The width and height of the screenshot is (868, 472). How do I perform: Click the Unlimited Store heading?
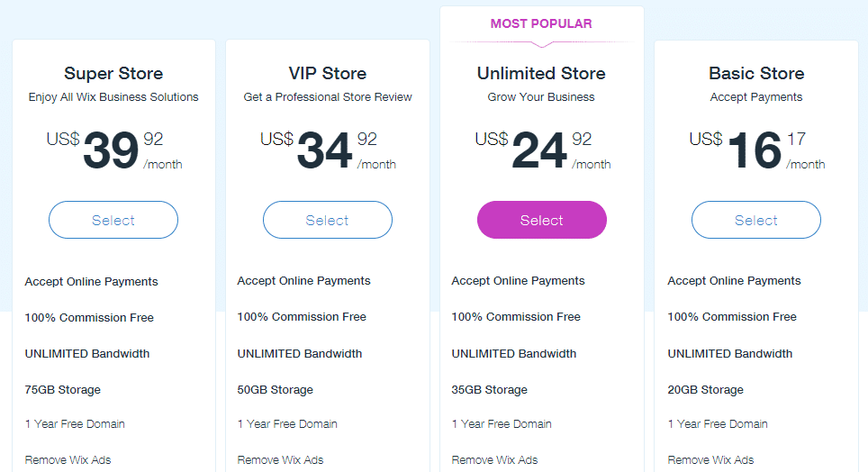click(x=541, y=73)
